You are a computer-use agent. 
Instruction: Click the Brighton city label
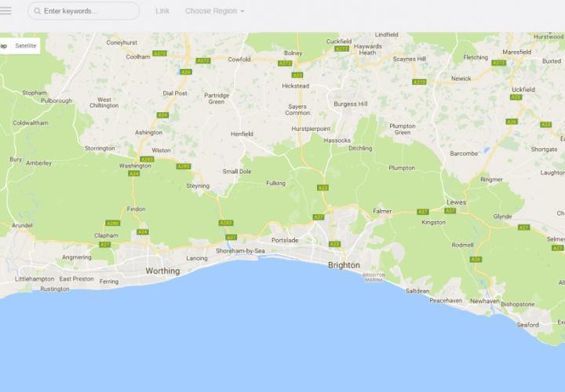click(344, 265)
